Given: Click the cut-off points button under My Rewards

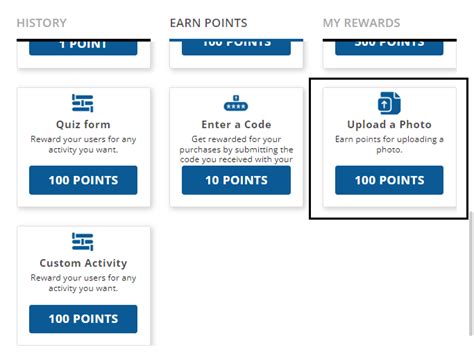Looking at the screenshot, I should 389,47.
